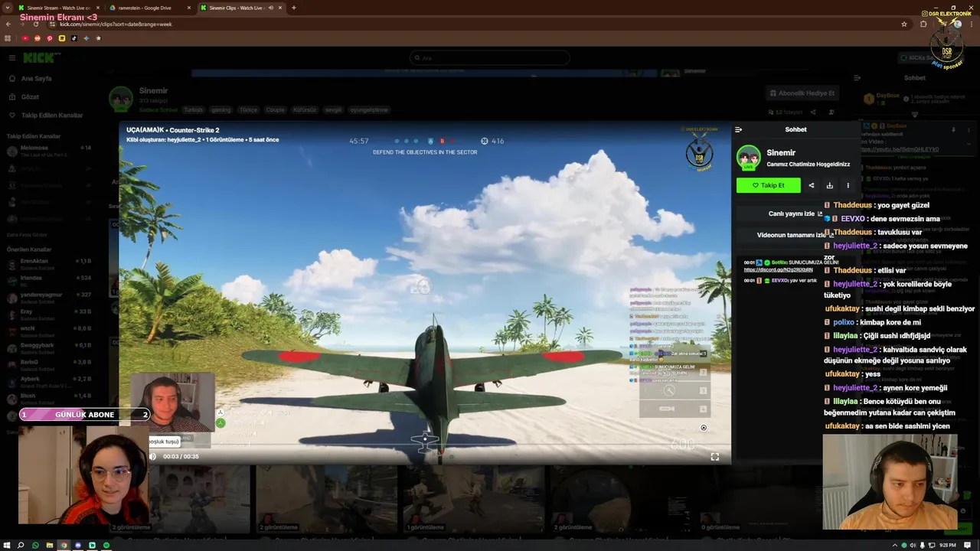The image size is (980, 551).
Task: Open the TikTok bookmark
Action: click(74, 38)
